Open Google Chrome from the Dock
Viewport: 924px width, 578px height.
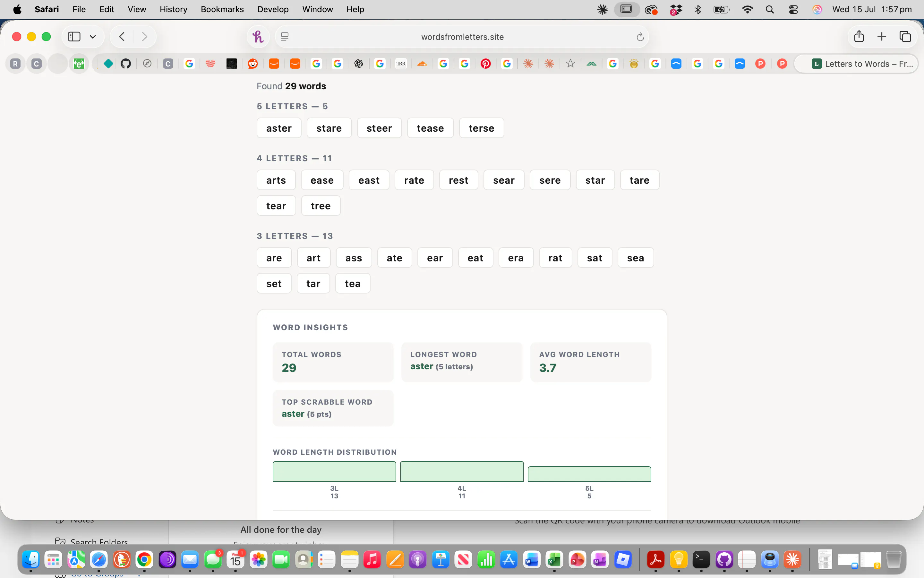coord(144,560)
